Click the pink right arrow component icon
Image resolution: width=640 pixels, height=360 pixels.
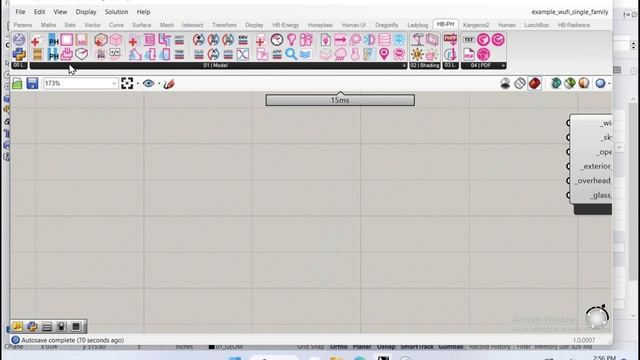pyautogui.click(x=340, y=40)
